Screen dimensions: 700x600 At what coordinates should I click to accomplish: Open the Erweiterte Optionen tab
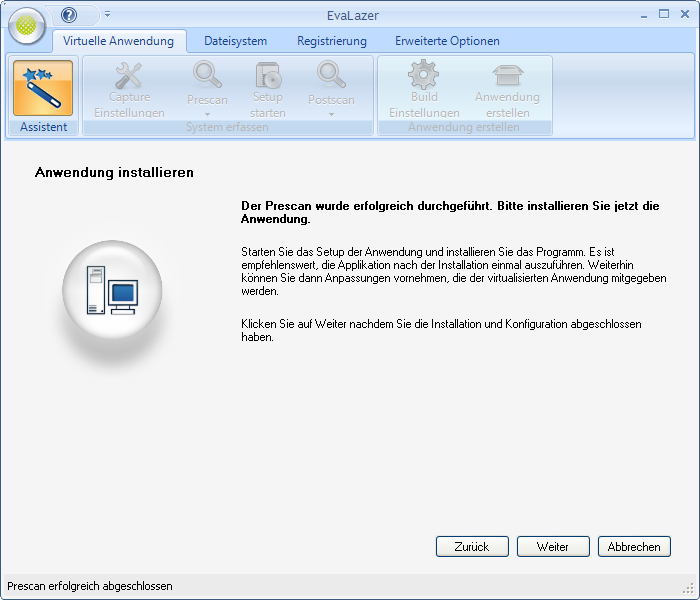click(x=447, y=41)
